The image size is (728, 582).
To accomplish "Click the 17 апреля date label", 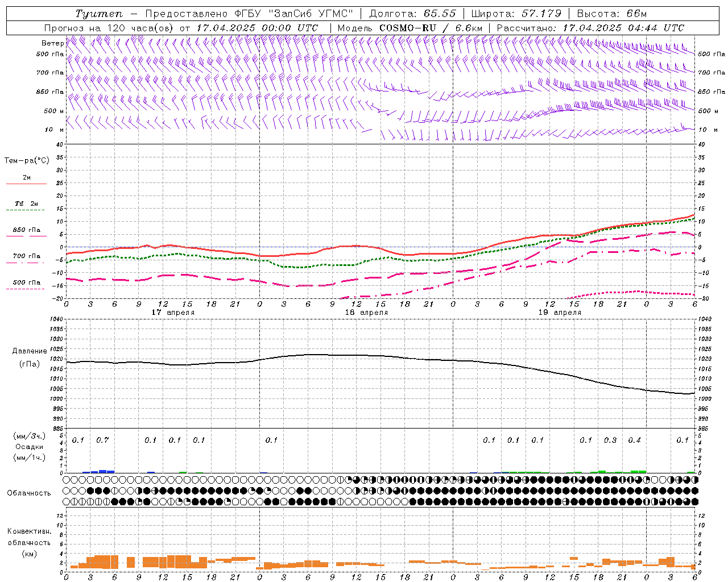I will coord(173,313).
